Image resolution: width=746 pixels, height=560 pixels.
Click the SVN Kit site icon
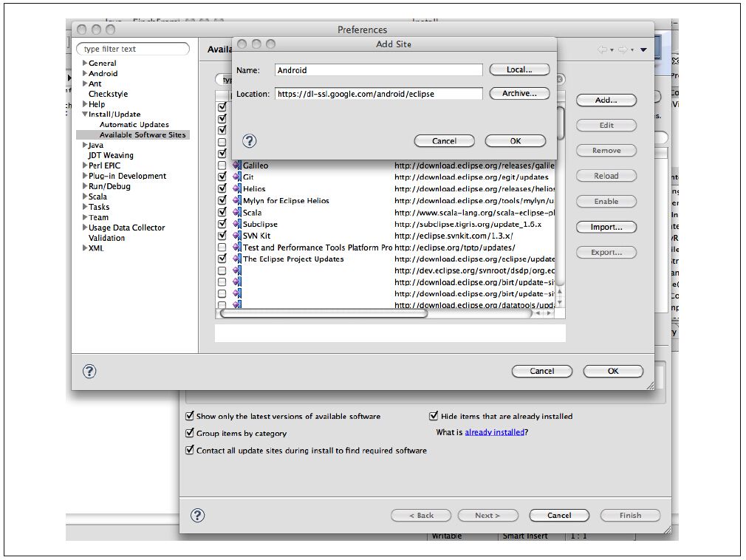(x=237, y=235)
